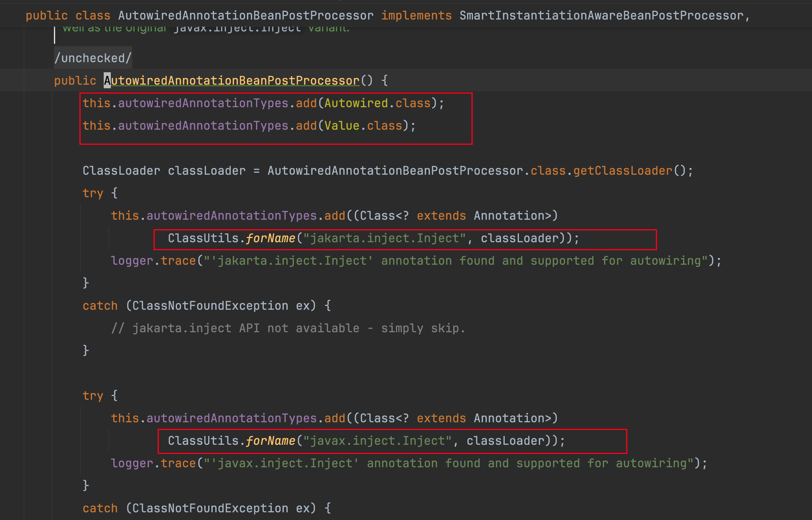
Task: Click the first try keyword
Action: 93,193
